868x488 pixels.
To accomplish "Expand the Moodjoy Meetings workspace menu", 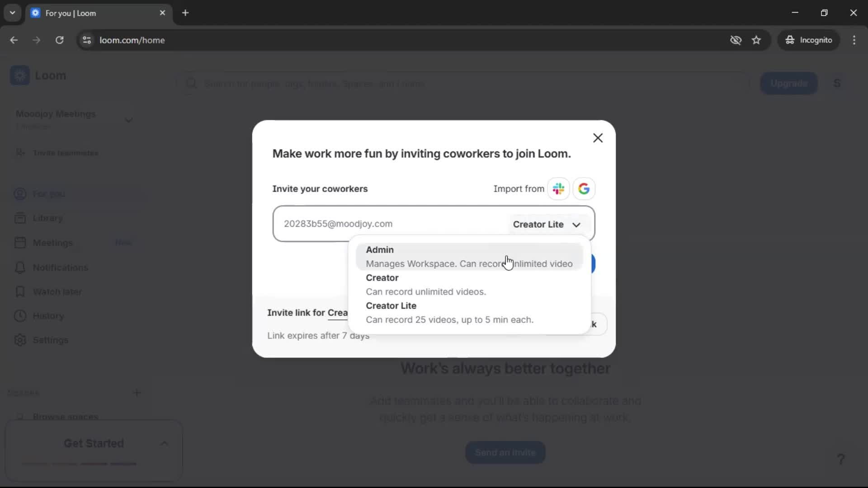I will 128,119.
